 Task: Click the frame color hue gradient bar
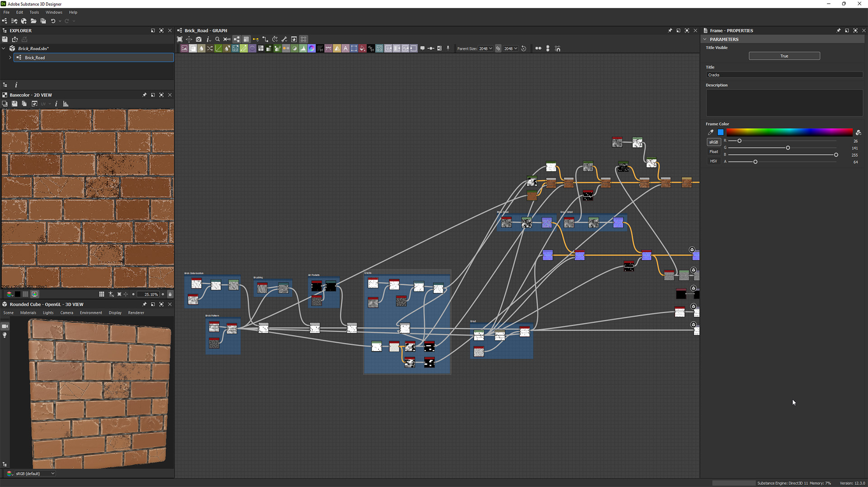[x=789, y=132]
